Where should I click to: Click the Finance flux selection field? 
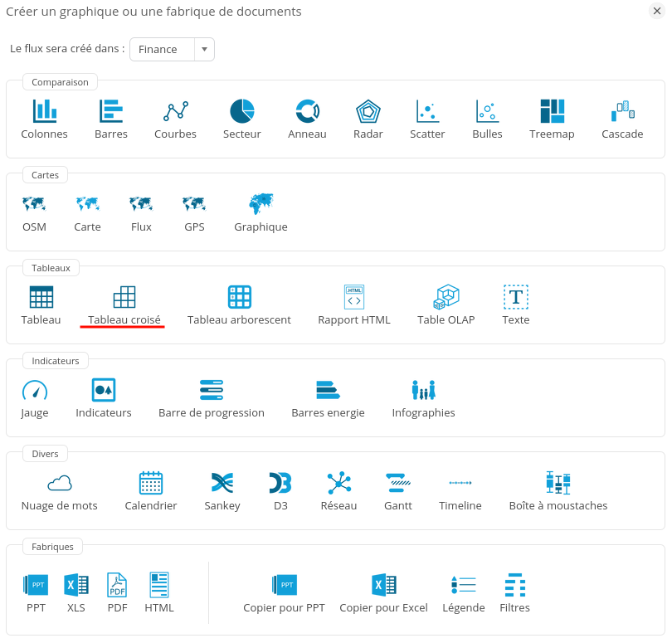coord(162,50)
